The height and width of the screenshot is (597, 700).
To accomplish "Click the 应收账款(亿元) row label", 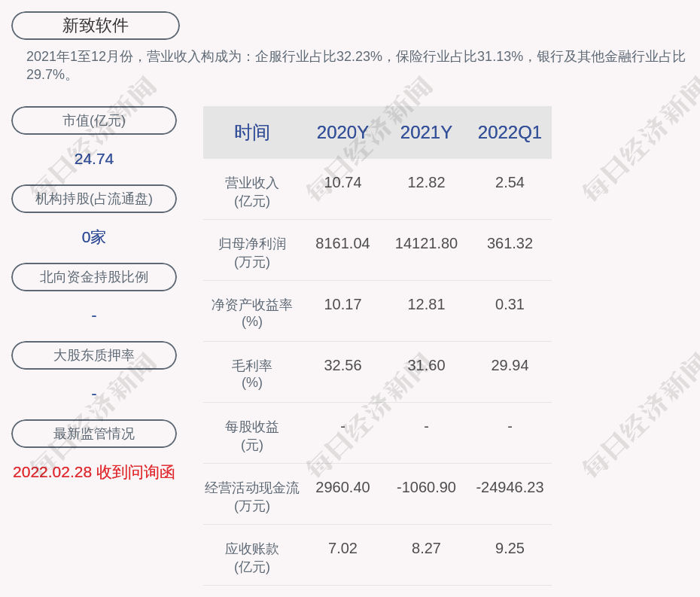I will (252, 558).
